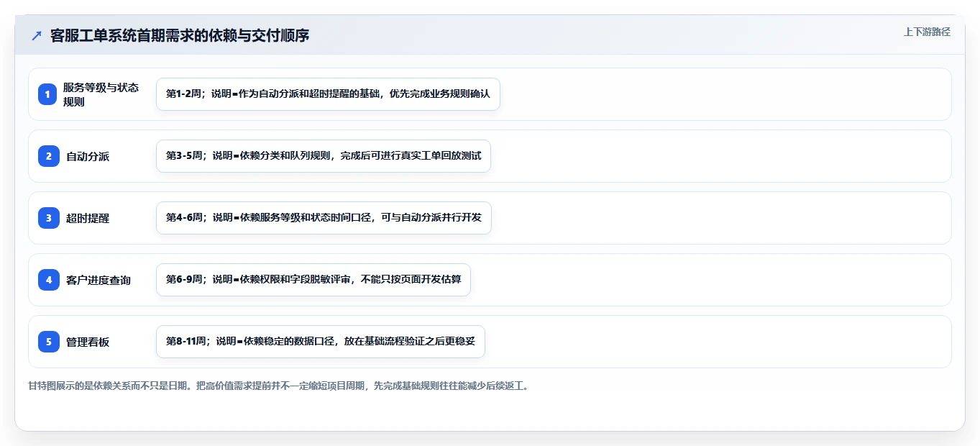Image resolution: width=980 pixels, height=446 pixels.
Task: Open the 第1-2周 description box
Action: [x=328, y=94]
